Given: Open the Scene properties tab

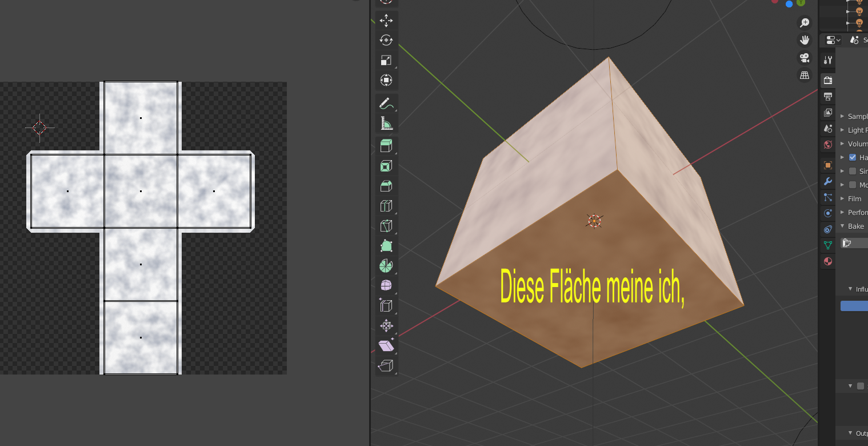Looking at the screenshot, I should point(827,129).
